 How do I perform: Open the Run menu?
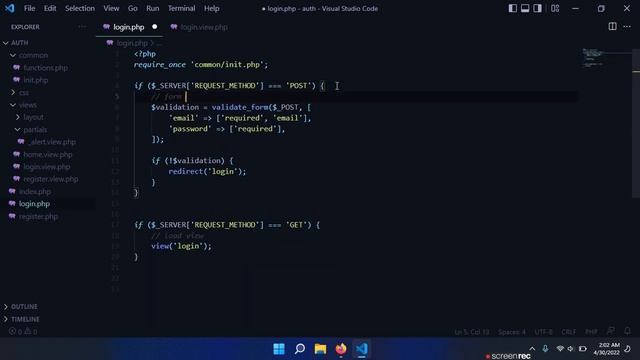click(x=153, y=8)
